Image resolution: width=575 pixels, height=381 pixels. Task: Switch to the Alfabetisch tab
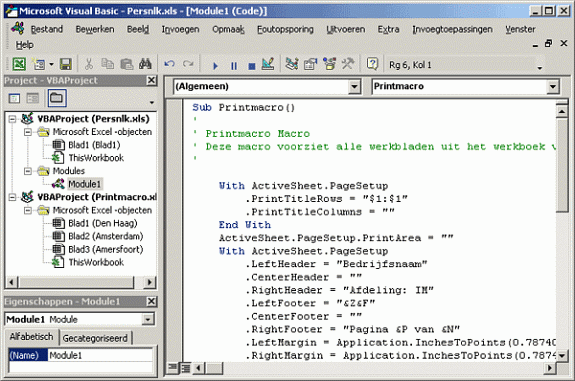(32, 337)
